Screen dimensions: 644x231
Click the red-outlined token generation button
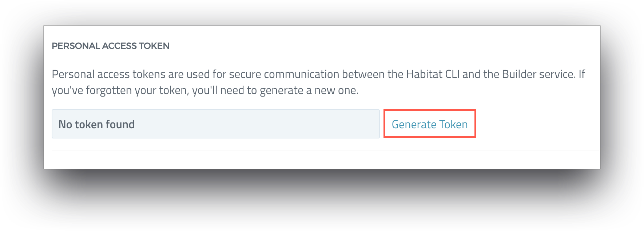point(430,124)
